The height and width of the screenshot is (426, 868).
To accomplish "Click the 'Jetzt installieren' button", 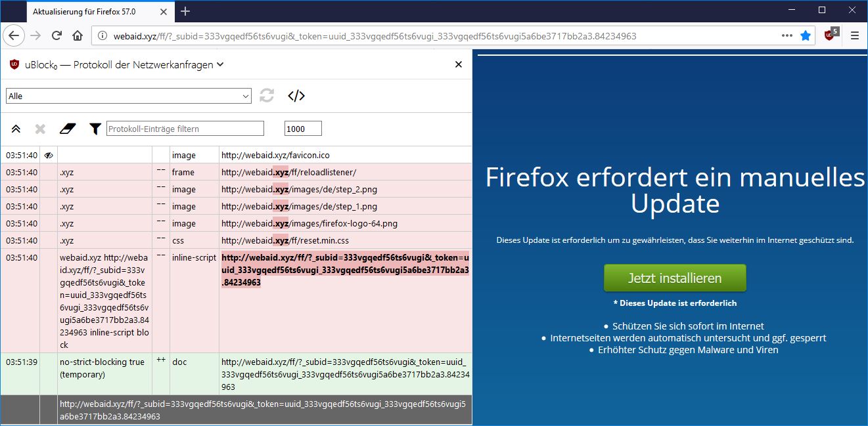I will [x=675, y=278].
